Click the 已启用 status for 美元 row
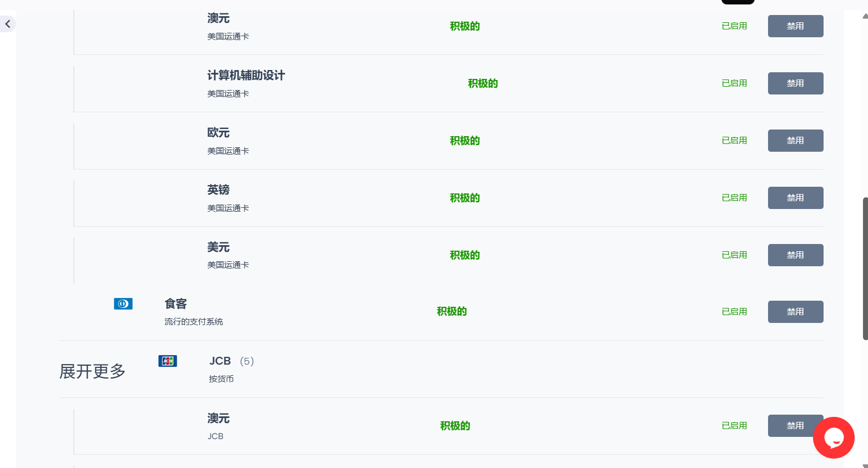This screenshot has height=468, width=868. point(734,255)
